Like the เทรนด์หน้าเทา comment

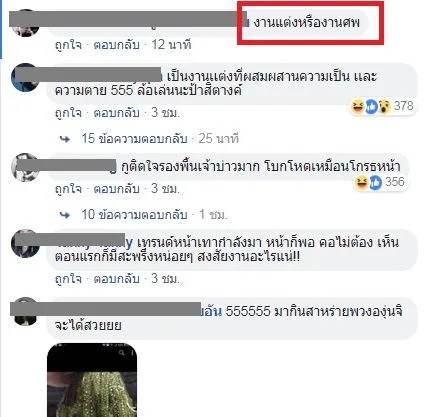click(x=68, y=278)
